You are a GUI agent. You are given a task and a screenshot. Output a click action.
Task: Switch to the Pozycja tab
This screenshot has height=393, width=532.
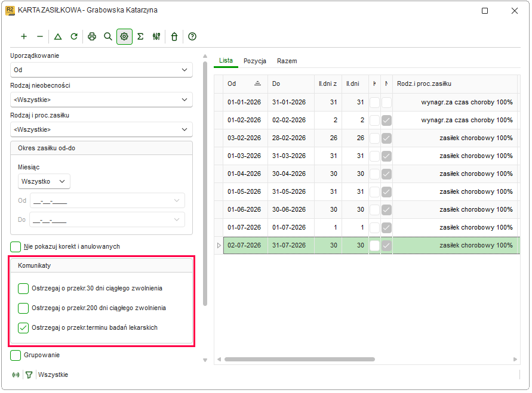pos(255,61)
